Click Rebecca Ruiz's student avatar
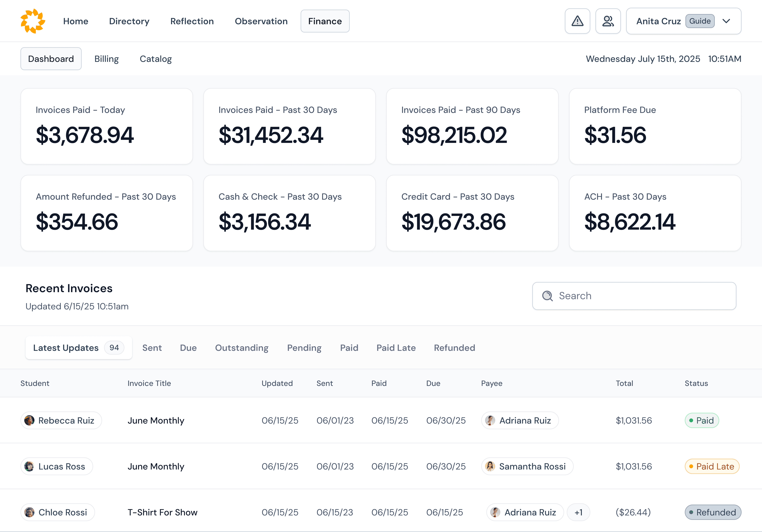 (30, 420)
